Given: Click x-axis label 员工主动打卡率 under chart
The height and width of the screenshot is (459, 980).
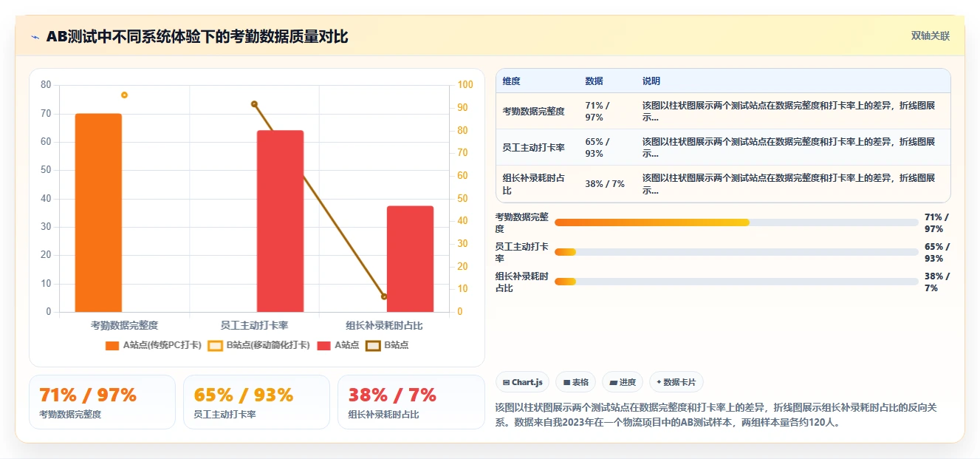Looking at the screenshot, I should point(254,325).
